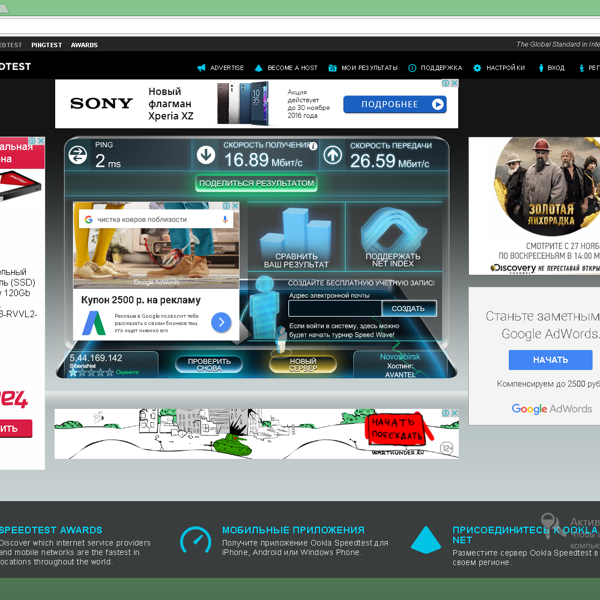Click the speedometer mobile apps icon
The width and height of the screenshot is (600, 600).
tap(196, 540)
